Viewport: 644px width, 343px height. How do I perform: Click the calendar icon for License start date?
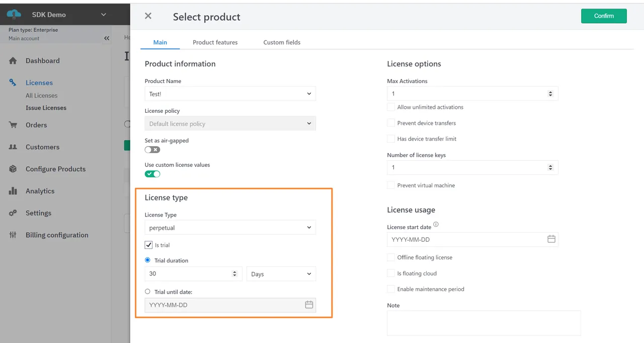[551, 239]
